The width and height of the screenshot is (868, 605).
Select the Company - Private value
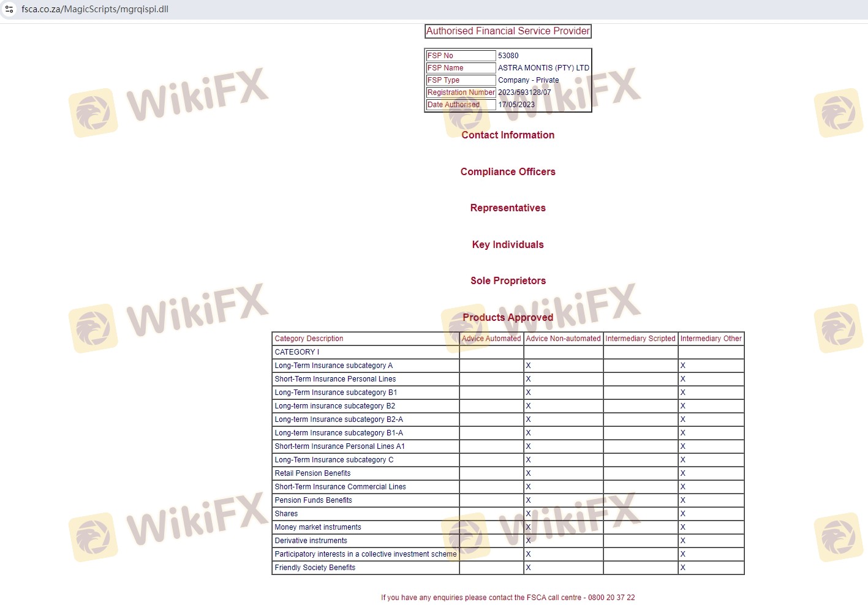click(x=529, y=80)
